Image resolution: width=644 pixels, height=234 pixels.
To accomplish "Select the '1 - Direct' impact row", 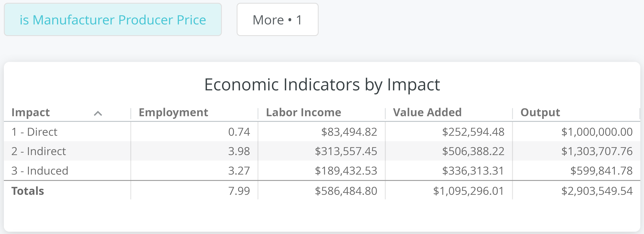I will click(x=34, y=132).
